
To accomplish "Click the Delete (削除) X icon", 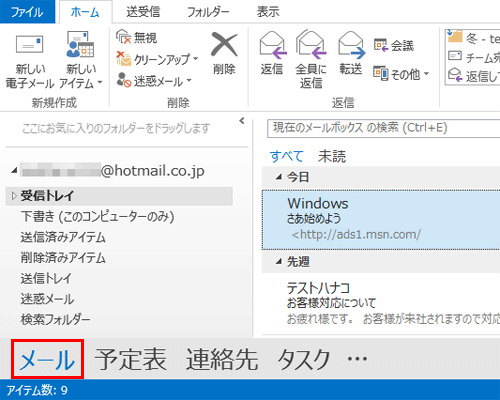I will pyautogui.click(x=224, y=44).
